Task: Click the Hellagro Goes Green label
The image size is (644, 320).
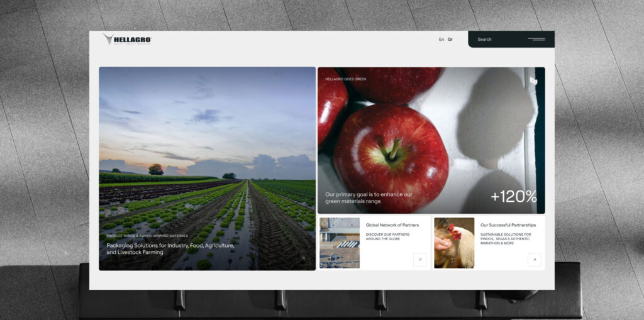Action: (345, 79)
